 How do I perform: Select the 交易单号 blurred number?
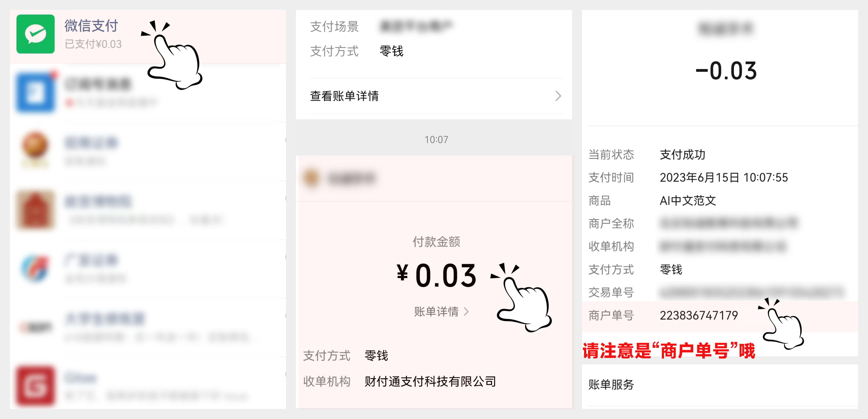point(752,292)
